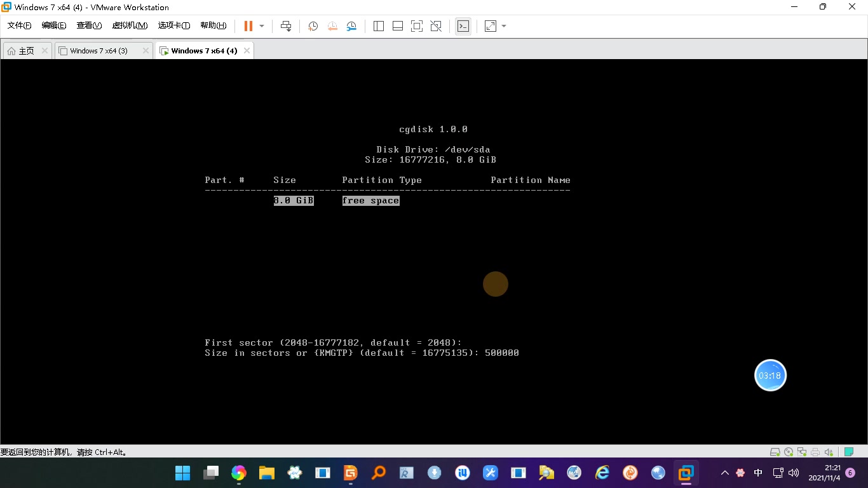The height and width of the screenshot is (488, 868).
Task: Toggle the console view mode
Action: click(x=463, y=26)
